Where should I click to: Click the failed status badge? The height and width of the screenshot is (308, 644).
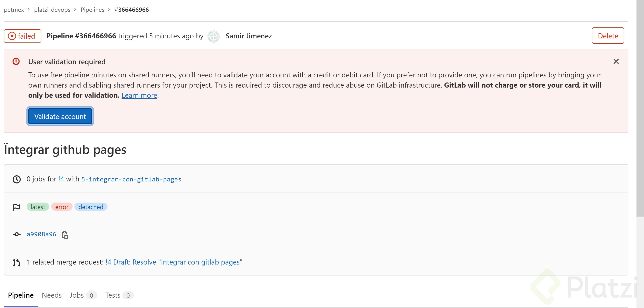23,36
